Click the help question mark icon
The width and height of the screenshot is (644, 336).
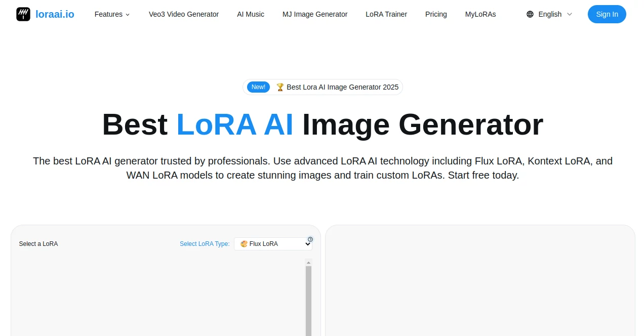tap(310, 239)
